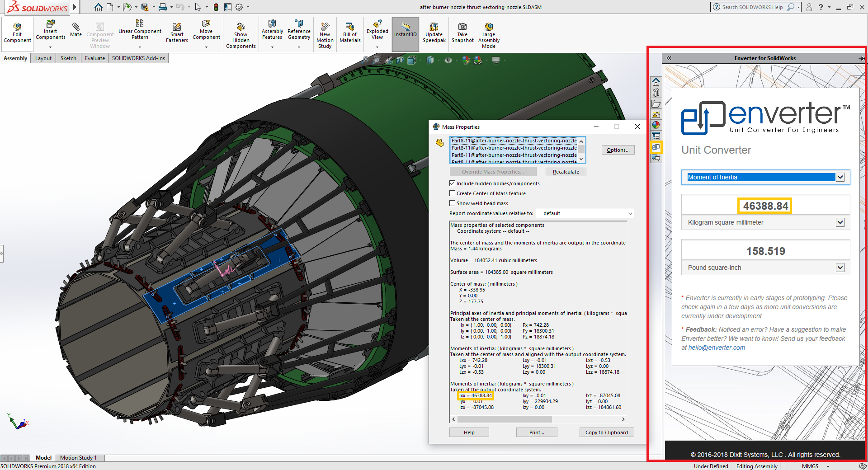The image size is (868, 470).
Task: Check Show weld bead mass
Action: click(452, 203)
